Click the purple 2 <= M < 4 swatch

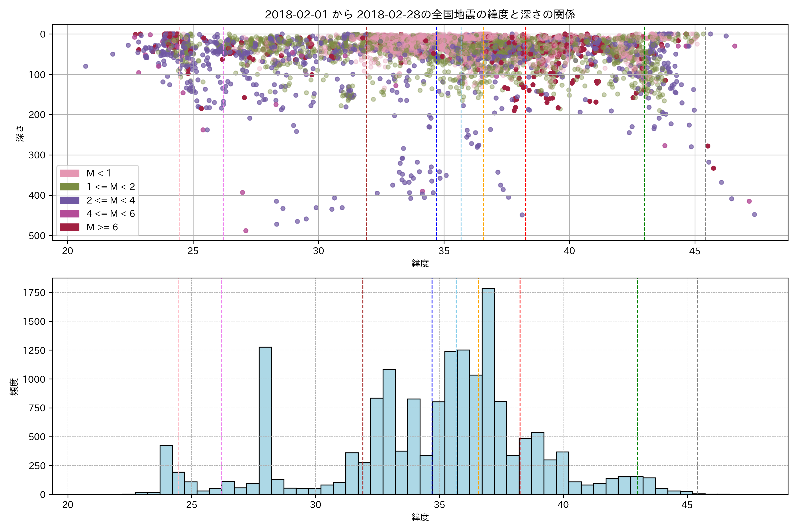click(x=70, y=201)
